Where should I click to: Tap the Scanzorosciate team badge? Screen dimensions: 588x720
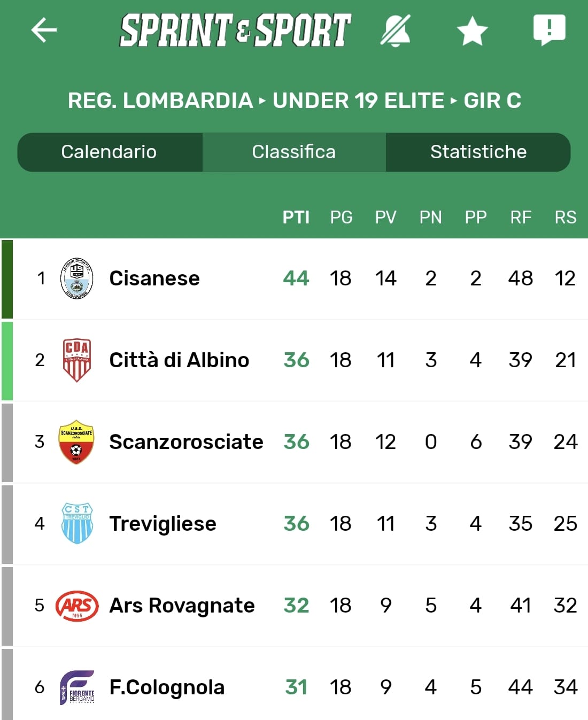(x=76, y=442)
